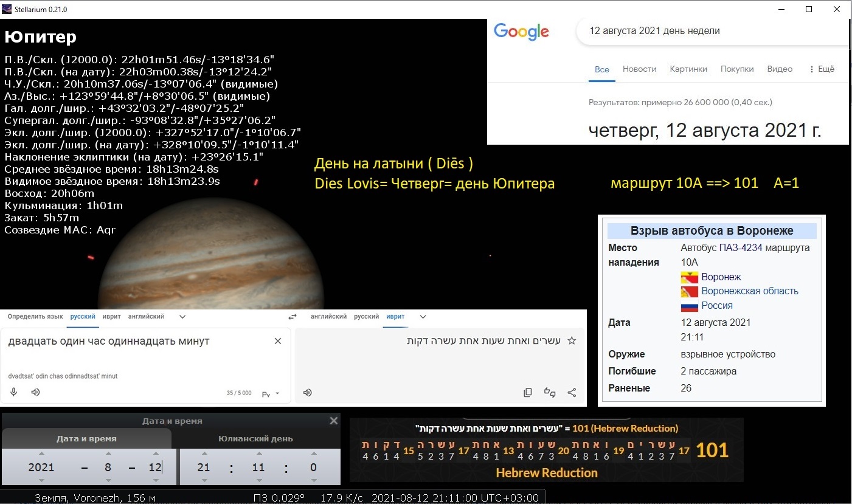This screenshot has width=852, height=504.
Task: Decrease the year 2021 with down arrow
Action: click(x=41, y=480)
